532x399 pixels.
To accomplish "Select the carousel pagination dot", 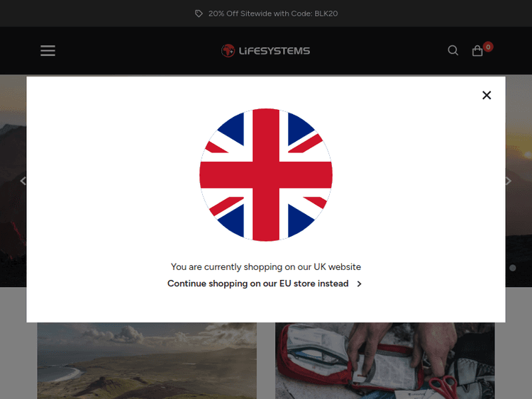I will 513,268.
